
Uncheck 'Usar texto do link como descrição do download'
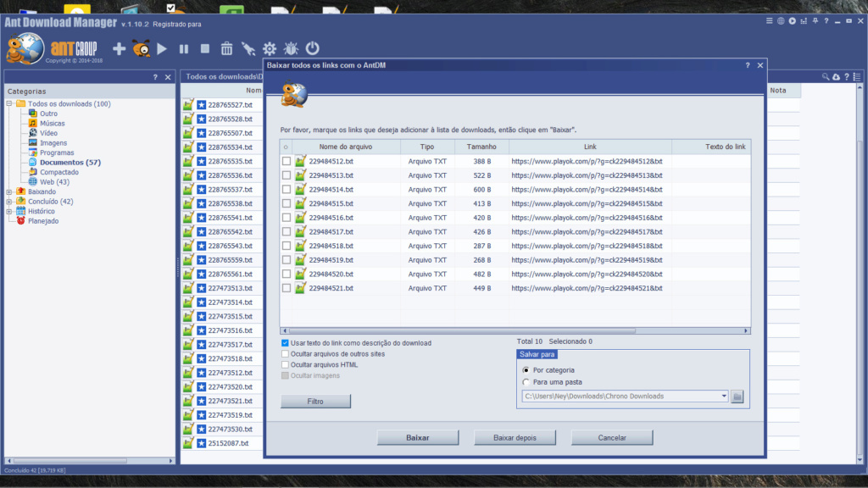285,343
